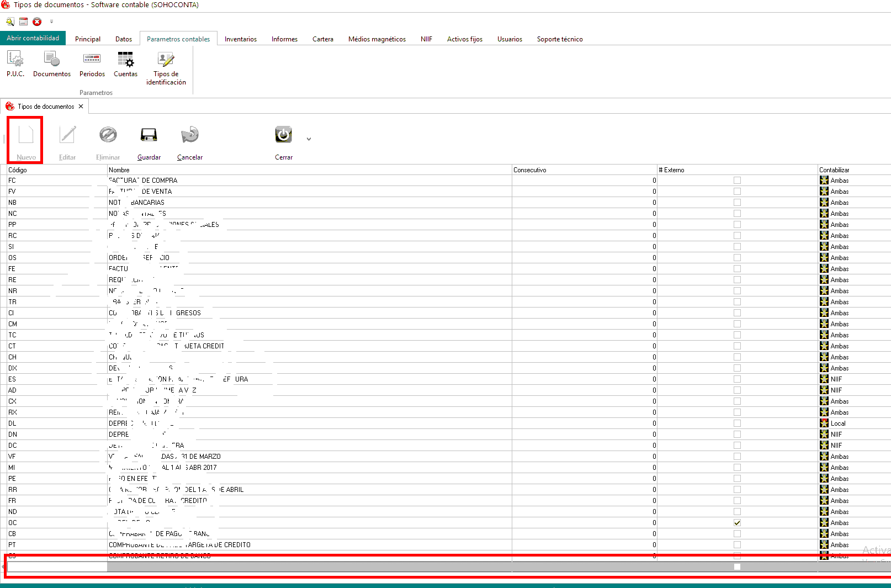This screenshot has height=588, width=891.
Task: Switch to the Inventarios ribbon tab
Action: (240, 39)
